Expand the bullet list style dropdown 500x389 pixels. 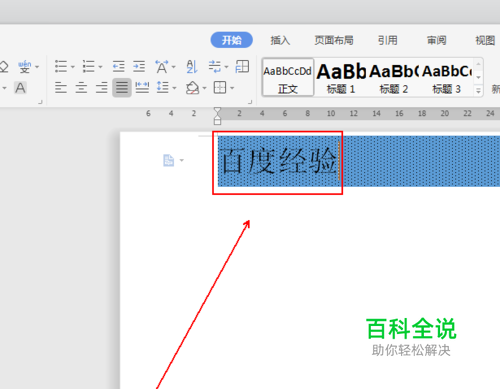(x=73, y=67)
